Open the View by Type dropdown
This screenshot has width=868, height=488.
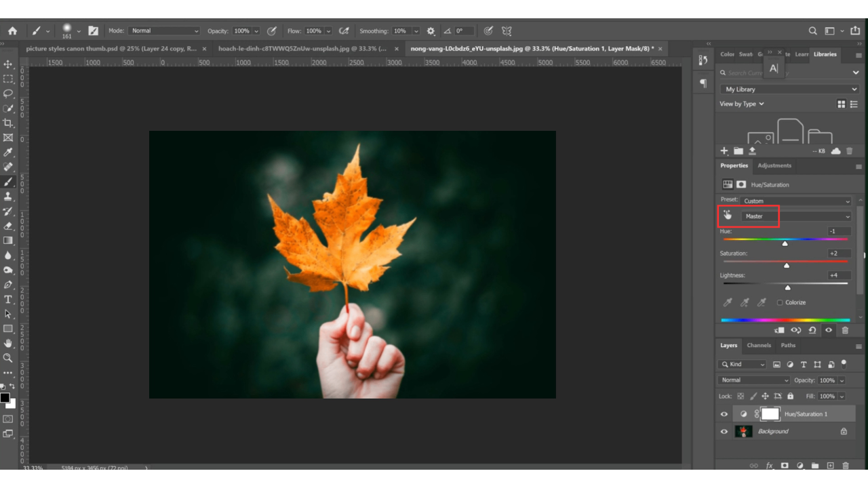(x=742, y=104)
